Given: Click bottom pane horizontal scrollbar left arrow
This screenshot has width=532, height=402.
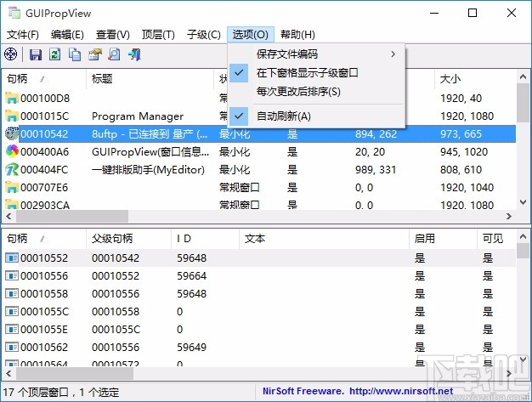Looking at the screenshot, I should tap(8, 373).
